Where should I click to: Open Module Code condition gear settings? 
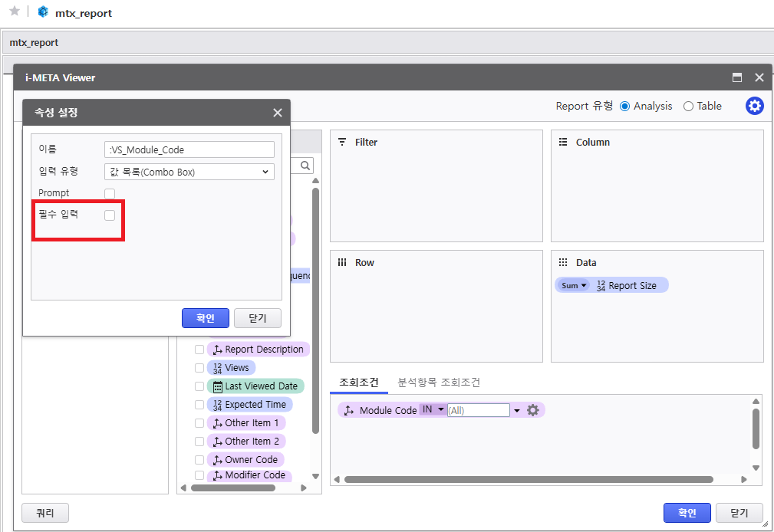coord(533,410)
